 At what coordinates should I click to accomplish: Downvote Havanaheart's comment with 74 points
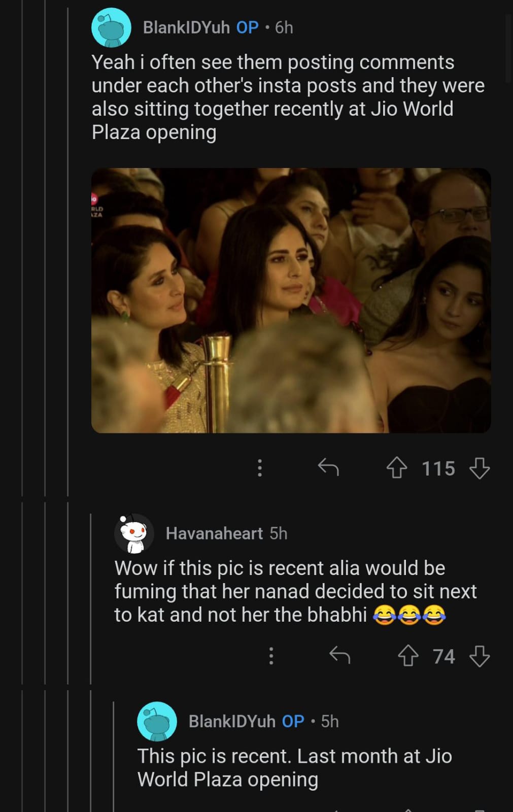tap(480, 656)
